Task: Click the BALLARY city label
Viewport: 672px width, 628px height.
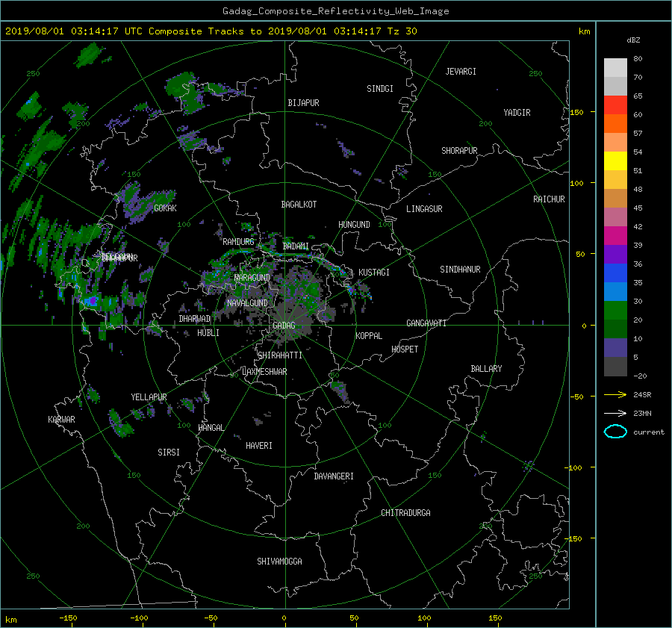Action: 486,369
